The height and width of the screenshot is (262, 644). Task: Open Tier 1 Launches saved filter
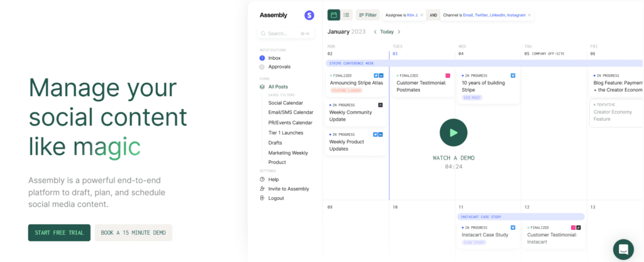tap(286, 133)
